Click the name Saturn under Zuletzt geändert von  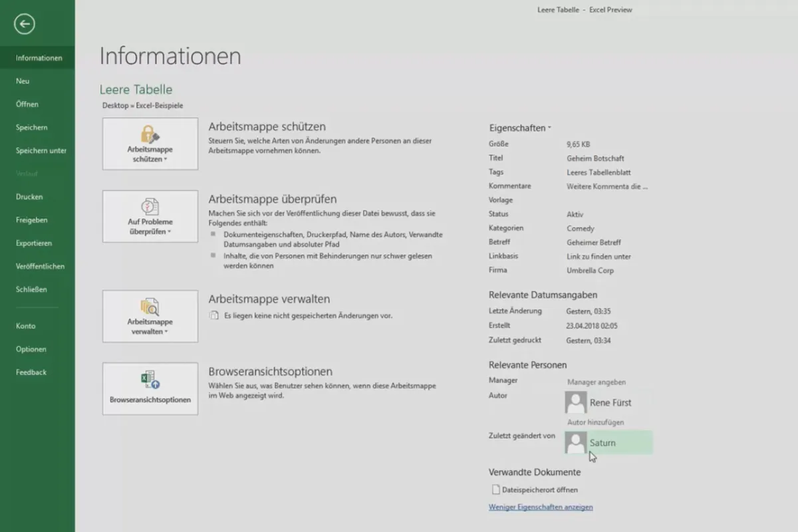602,443
